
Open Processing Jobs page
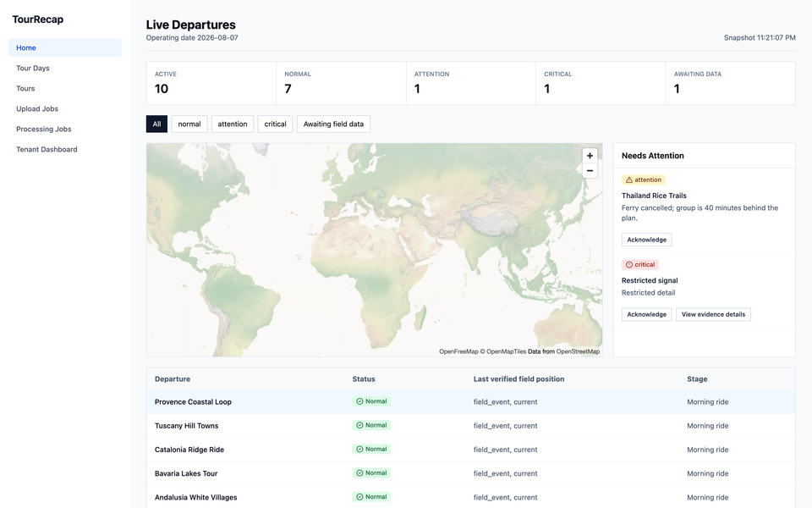tap(65, 129)
